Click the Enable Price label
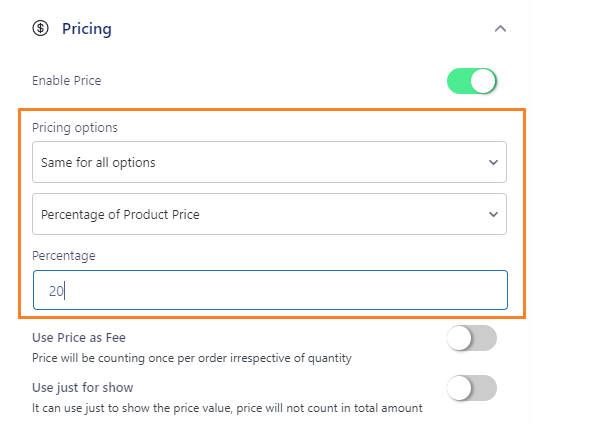 (x=67, y=81)
